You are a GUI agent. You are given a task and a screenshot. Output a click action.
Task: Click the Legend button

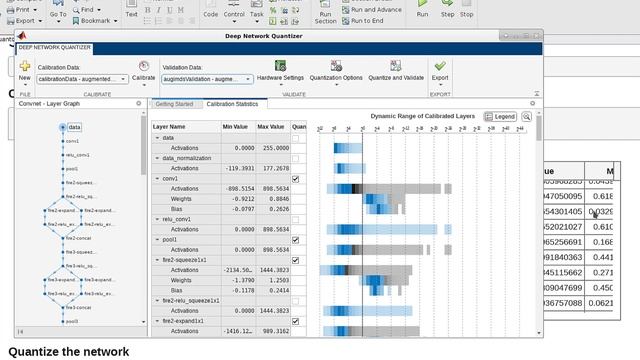point(500,117)
